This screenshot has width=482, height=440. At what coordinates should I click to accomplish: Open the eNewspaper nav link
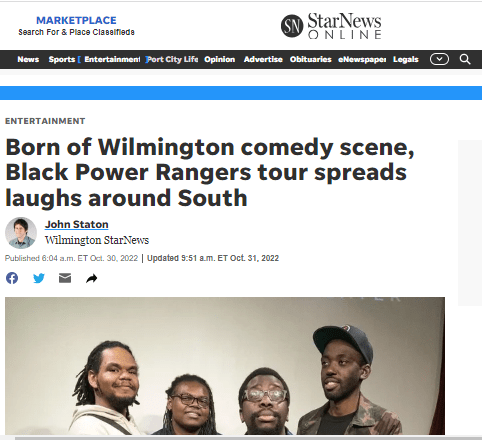pyautogui.click(x=362, y=59)
